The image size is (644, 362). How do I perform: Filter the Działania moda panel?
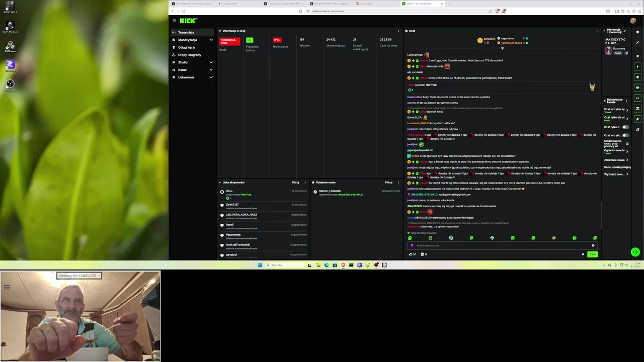tap(388, 183)
